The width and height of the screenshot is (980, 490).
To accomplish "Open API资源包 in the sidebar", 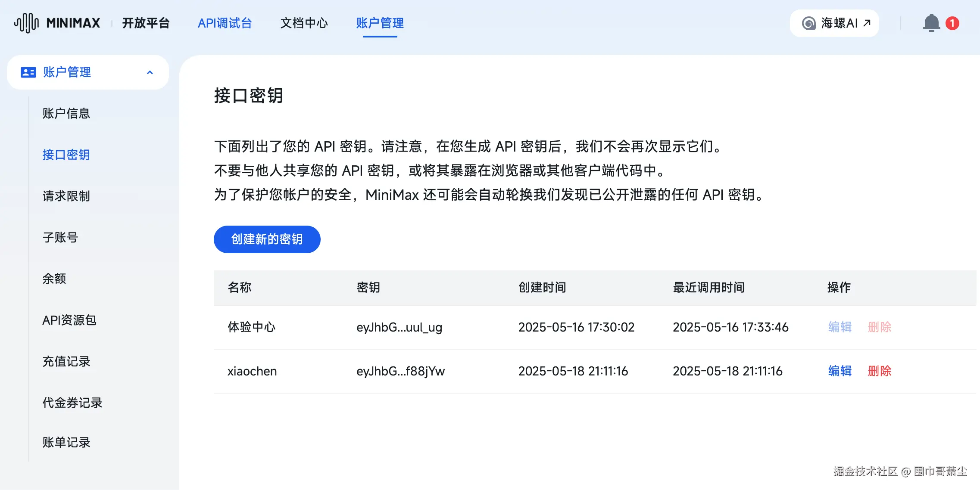I will (69, 320).
